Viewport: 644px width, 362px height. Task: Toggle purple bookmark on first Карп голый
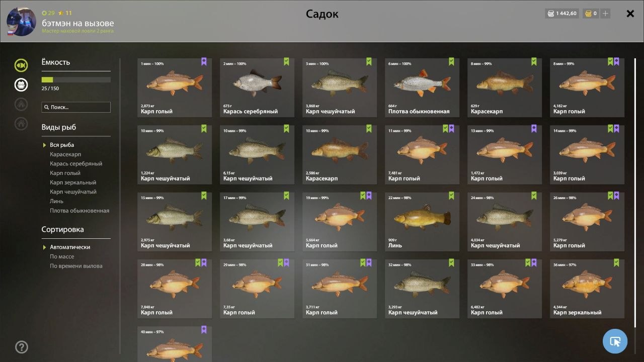(204, 62)
